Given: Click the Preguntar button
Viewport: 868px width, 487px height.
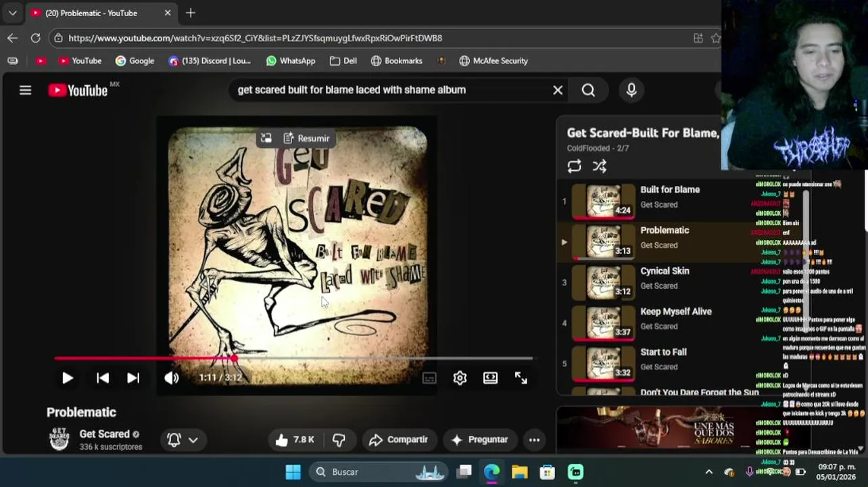Looking at the screenshot, I should click(x=479, y=440).
